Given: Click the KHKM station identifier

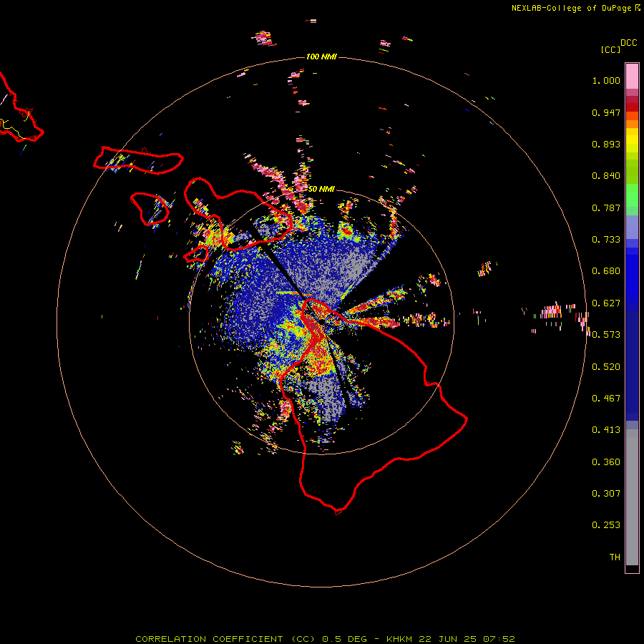Looking at the screenshot, I should tap(399, 639).
